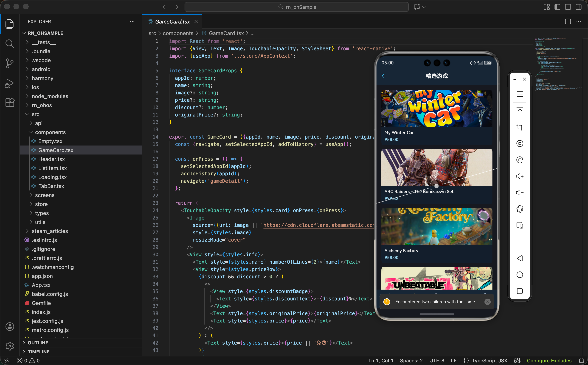The width and height of the screenshot is (588, 365).
Task: Open the Source Control view
Action: point(10,64)
